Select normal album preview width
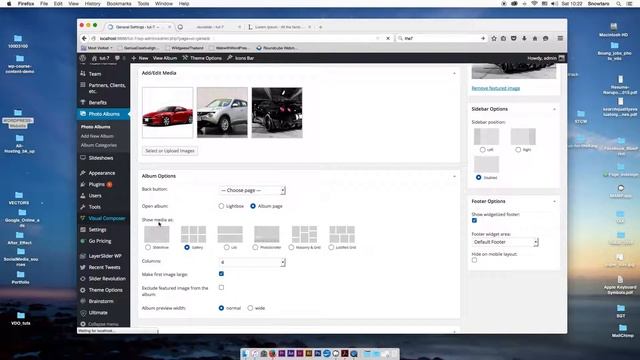The image size is (640, 360). 221,308
